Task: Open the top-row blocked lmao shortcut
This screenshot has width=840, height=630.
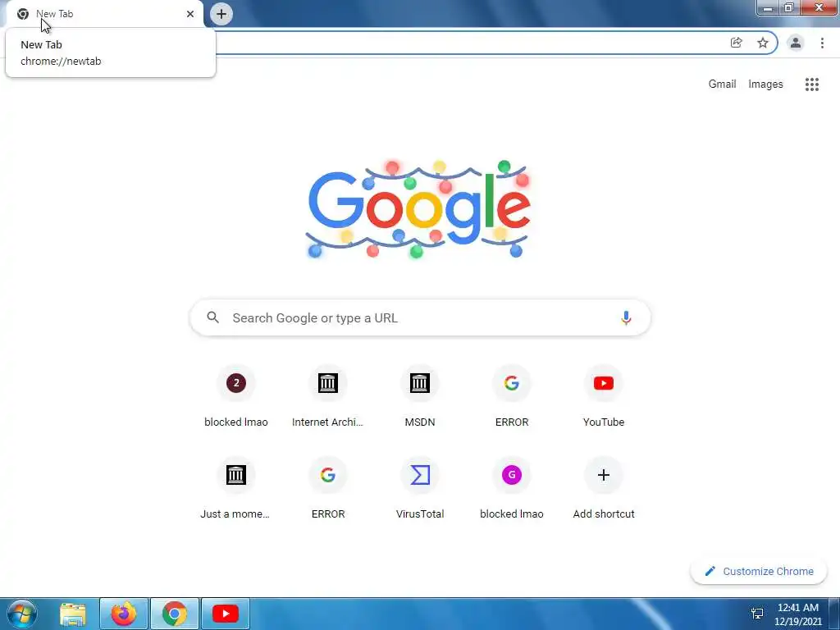Action: tap(235, 397)
